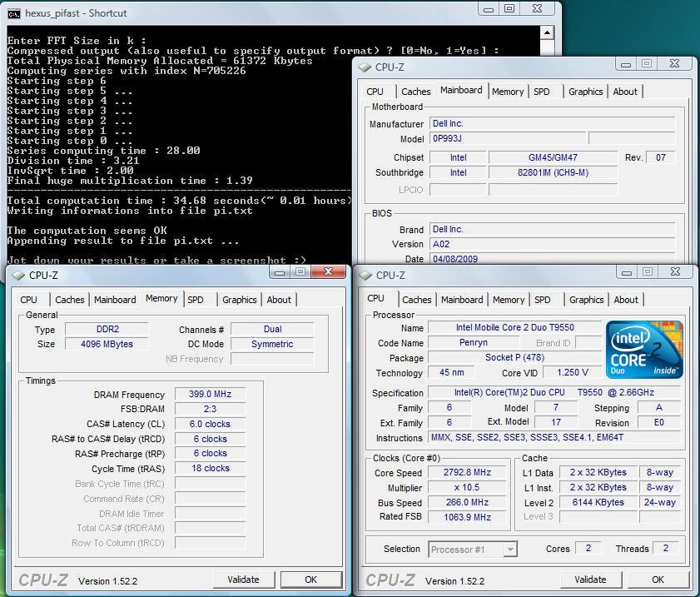This screenshot has width=700, height=597.
Task: Click the Core Speed value 2792.8 MHz
Action: pos(467,472)
